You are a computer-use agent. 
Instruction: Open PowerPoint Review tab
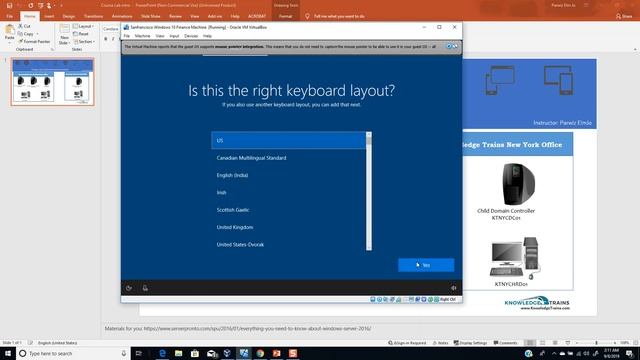[x=175, y=16]
